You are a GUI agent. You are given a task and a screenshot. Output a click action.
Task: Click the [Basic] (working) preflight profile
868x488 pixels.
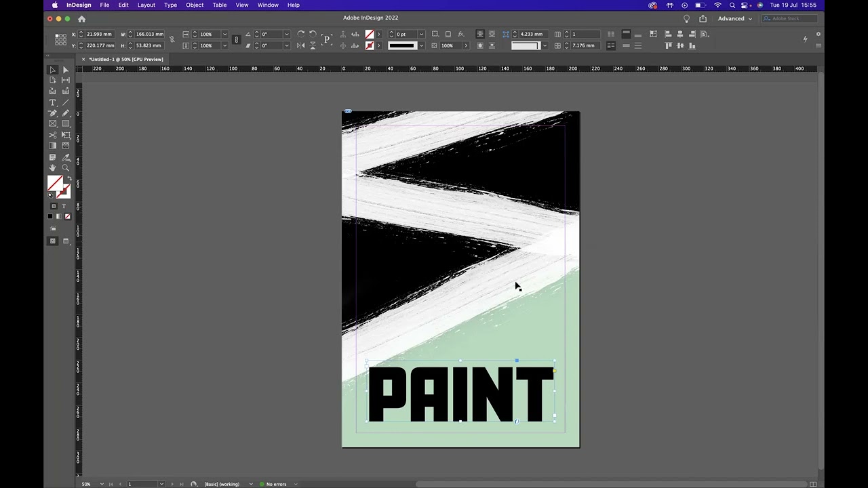click(222, 484)
